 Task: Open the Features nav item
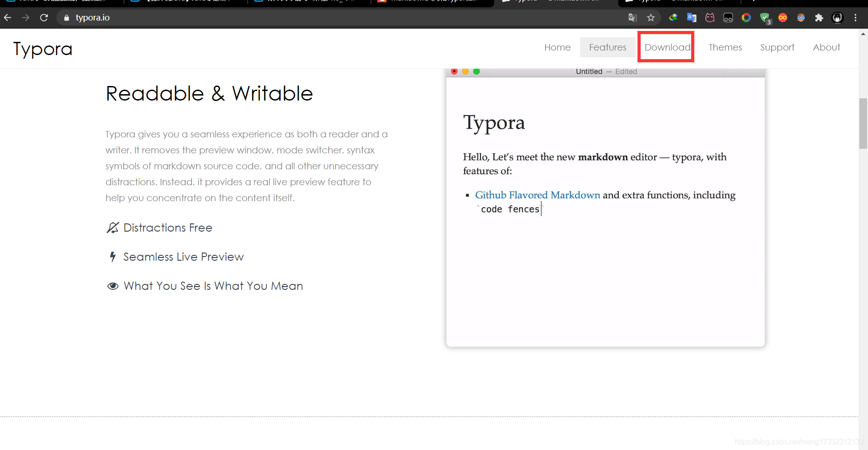[x=607, y=47]
